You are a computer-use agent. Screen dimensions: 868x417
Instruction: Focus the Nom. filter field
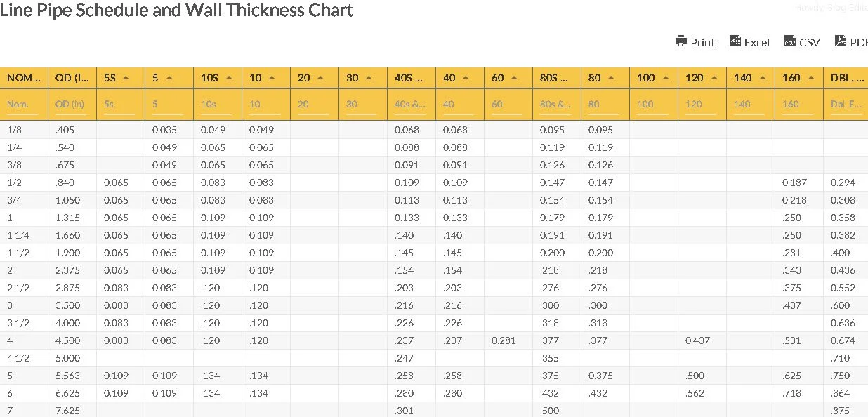point(24,105)
